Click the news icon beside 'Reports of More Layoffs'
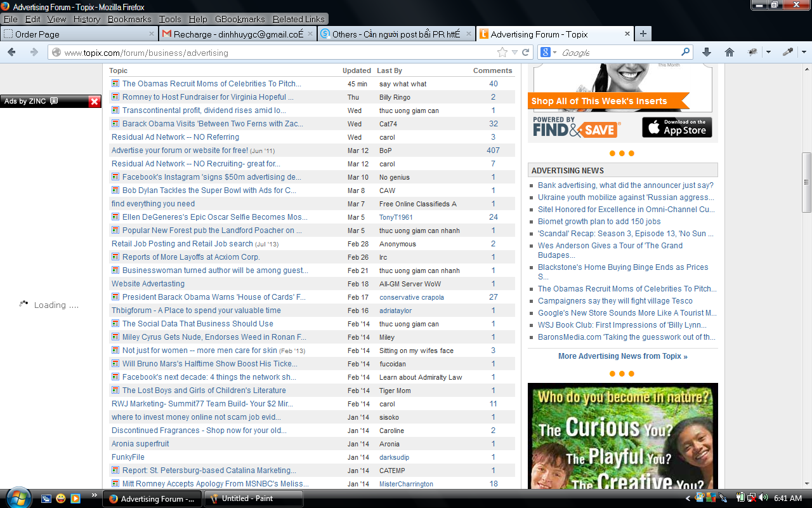This screenshot has height=508, width=812. pyautogui.click(x=115, y=257)
